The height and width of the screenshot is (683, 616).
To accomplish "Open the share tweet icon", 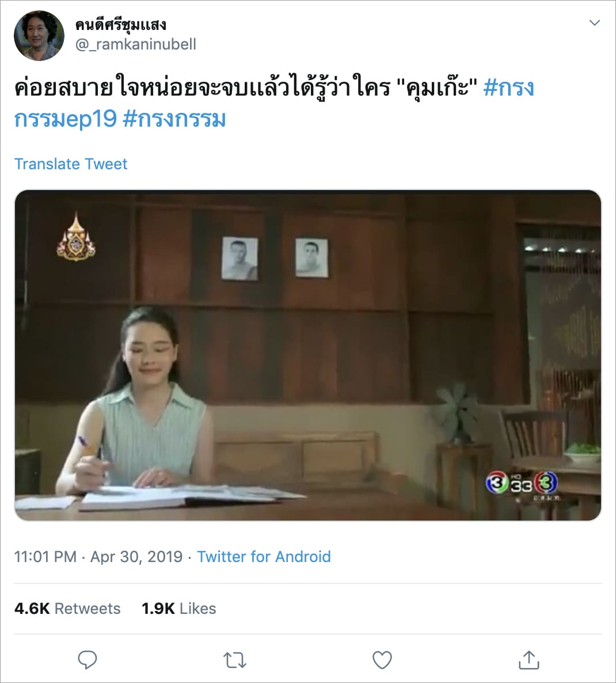I will tap(529, 660).
